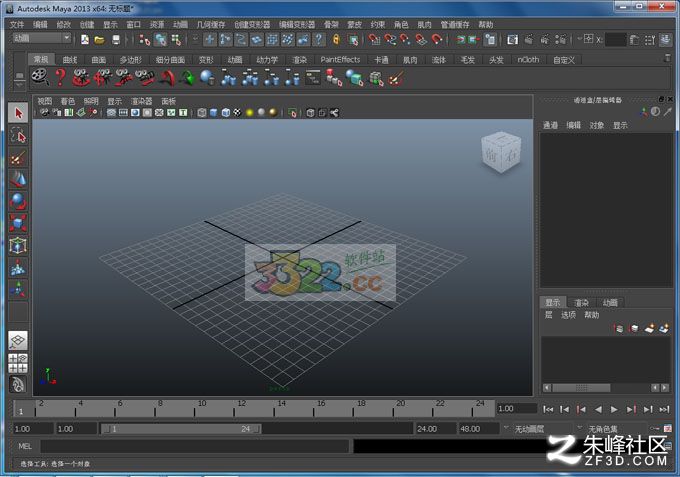This screenshot has width=680, height=477.
Task: Open the channel box 编辑 menu
Action: [x=573, y=125]
